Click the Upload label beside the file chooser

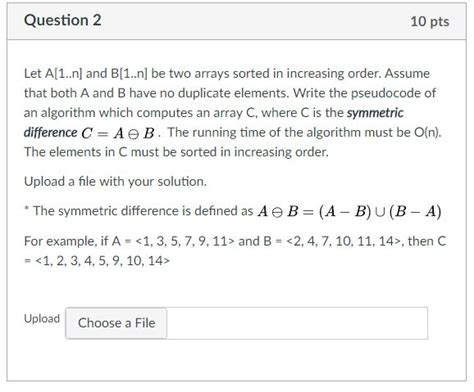42,319
